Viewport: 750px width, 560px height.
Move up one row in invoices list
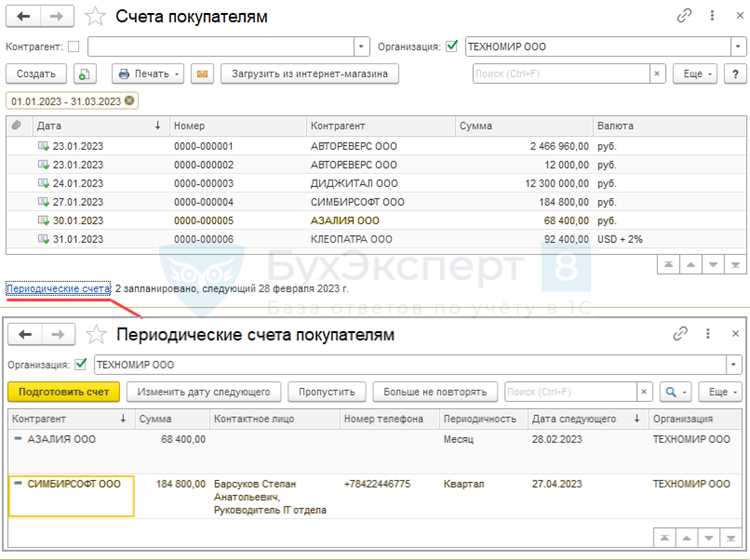691,264
